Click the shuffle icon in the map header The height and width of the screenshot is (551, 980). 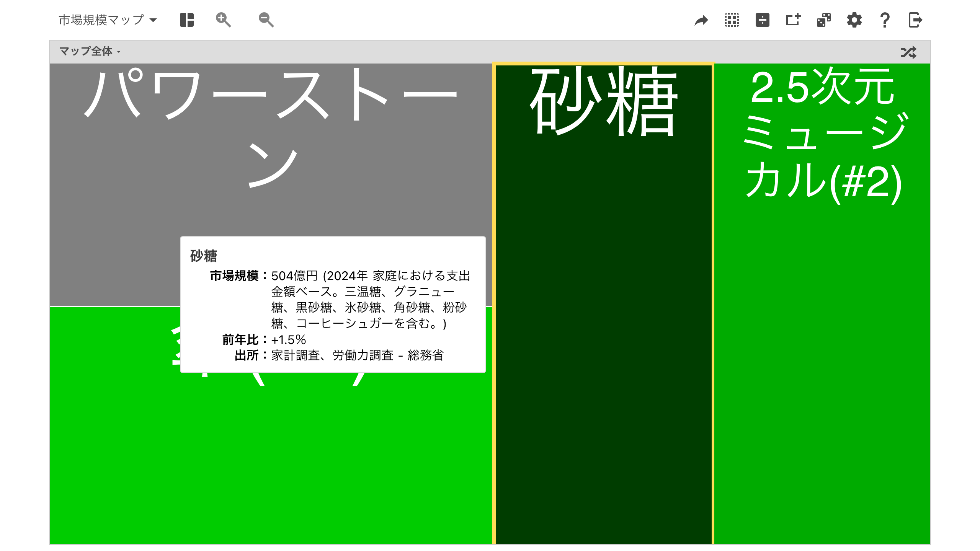[x=909, y=52]
